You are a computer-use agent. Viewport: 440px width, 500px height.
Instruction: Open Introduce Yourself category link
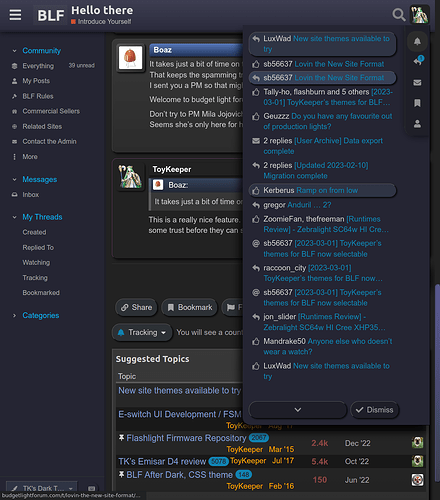click(101, 22)
